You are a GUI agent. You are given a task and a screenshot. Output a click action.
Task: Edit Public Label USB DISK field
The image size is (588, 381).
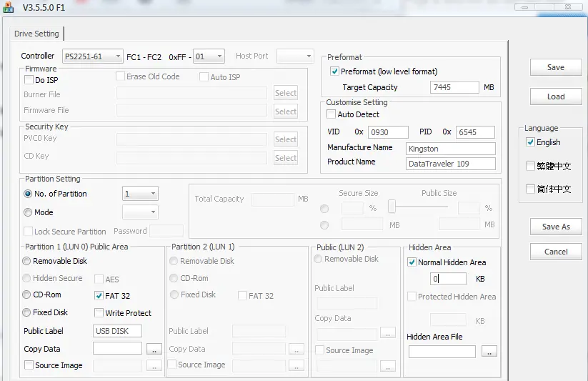click(117, 331)
